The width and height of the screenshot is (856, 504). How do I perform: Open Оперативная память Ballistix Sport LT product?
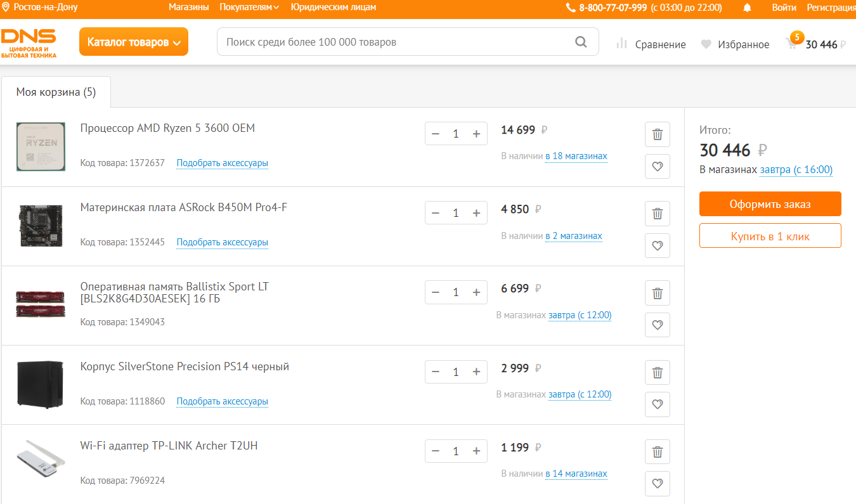tap(174, 293)
